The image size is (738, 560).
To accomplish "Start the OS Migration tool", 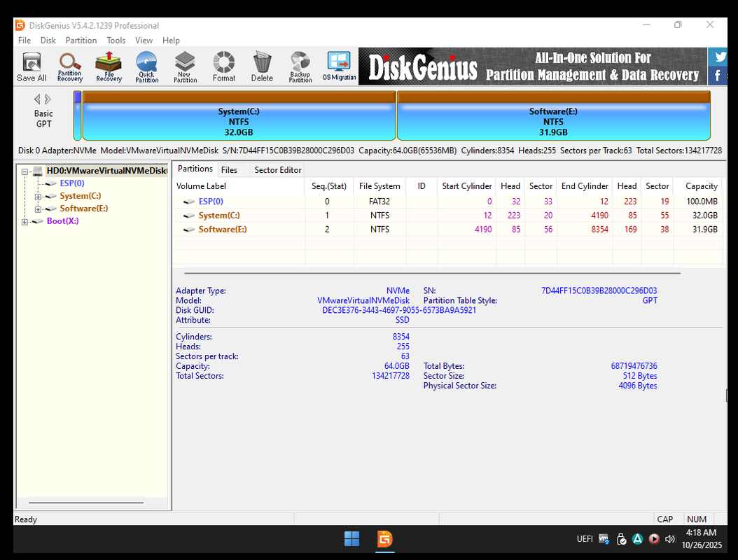I will click(x=339, y=66).
